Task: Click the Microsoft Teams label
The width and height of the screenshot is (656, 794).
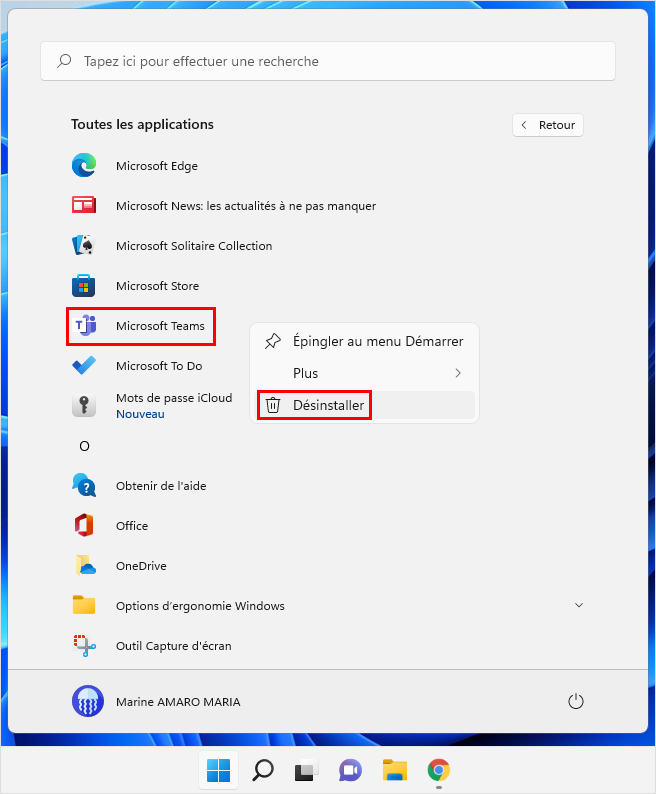Action: point(161,326)
